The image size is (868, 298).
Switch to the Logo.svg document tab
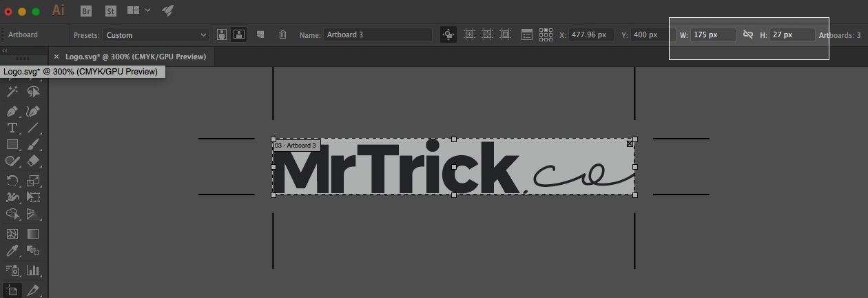[135, 57]
